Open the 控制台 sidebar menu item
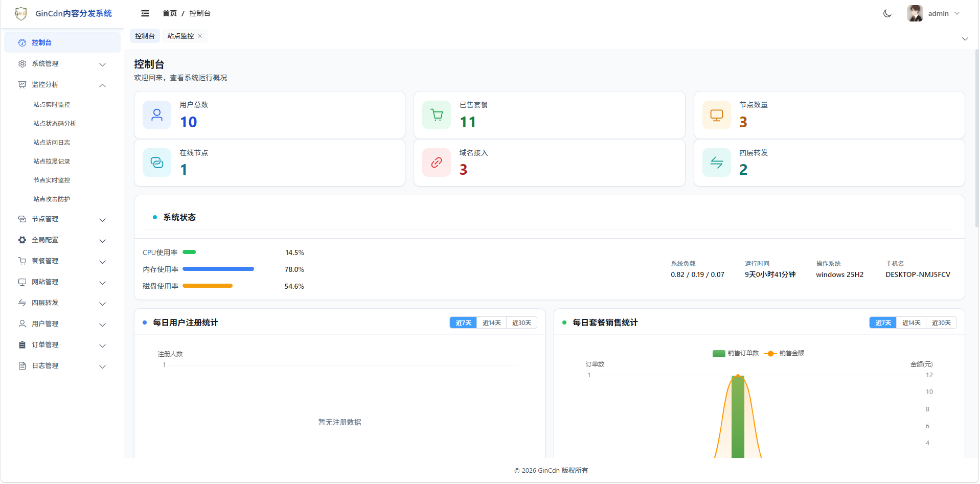Screen dimensions: 980x484 point(62,42)
